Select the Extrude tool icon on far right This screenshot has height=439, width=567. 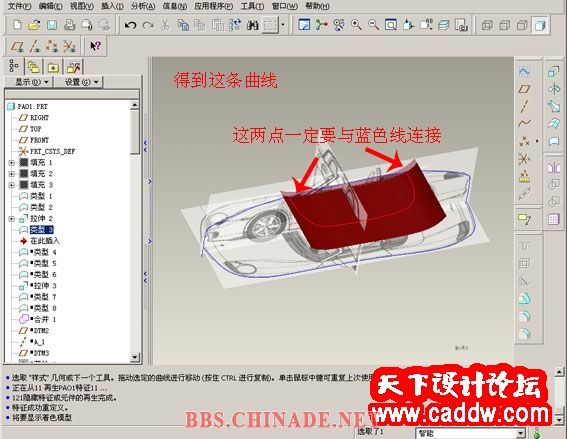553,71
